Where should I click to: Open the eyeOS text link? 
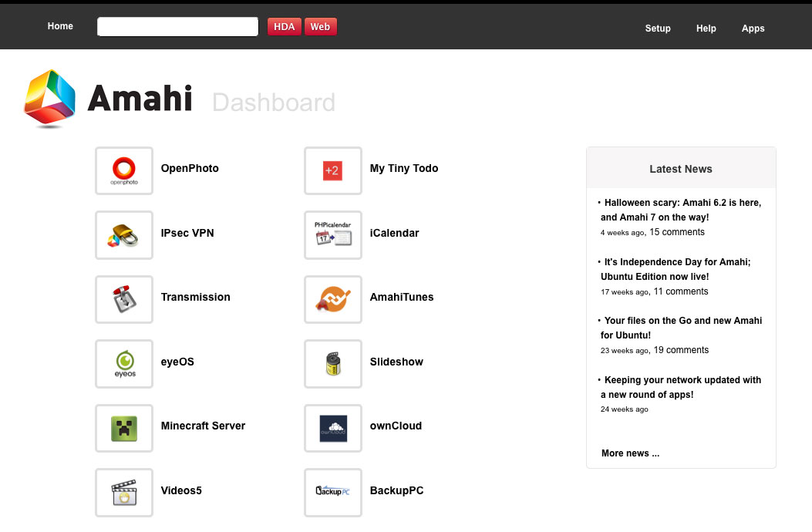177,362
